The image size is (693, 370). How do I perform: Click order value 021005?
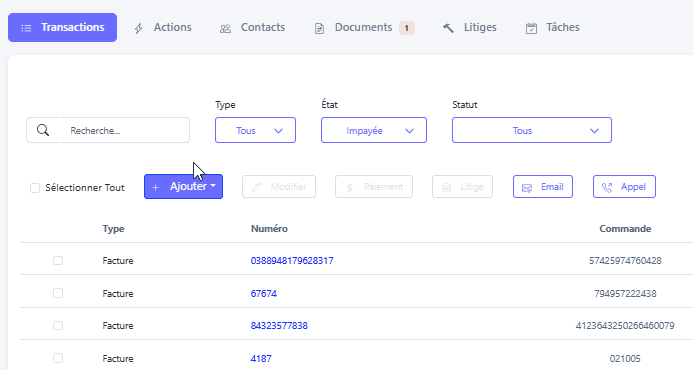click(625, 358)
